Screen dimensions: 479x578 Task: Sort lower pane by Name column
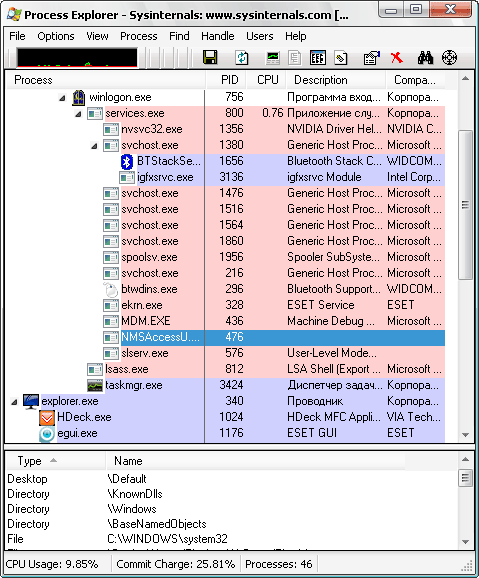pyautogui.click(x=255, y=461)
